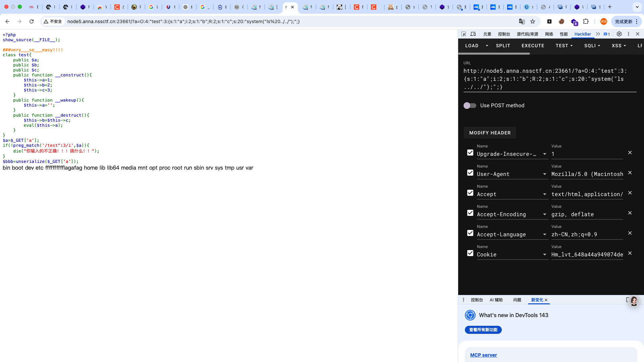This screenshot has width=644, height=362.
Task: Expand the LOAD dropdown arrow in HackBar
Action: pyautogui.click(x=487, y=46)
